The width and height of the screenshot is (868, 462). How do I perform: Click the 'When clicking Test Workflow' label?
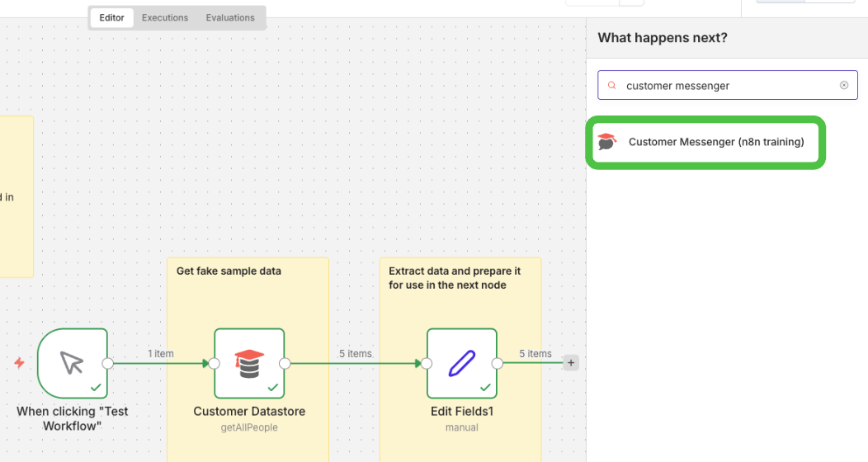[73, 418]
